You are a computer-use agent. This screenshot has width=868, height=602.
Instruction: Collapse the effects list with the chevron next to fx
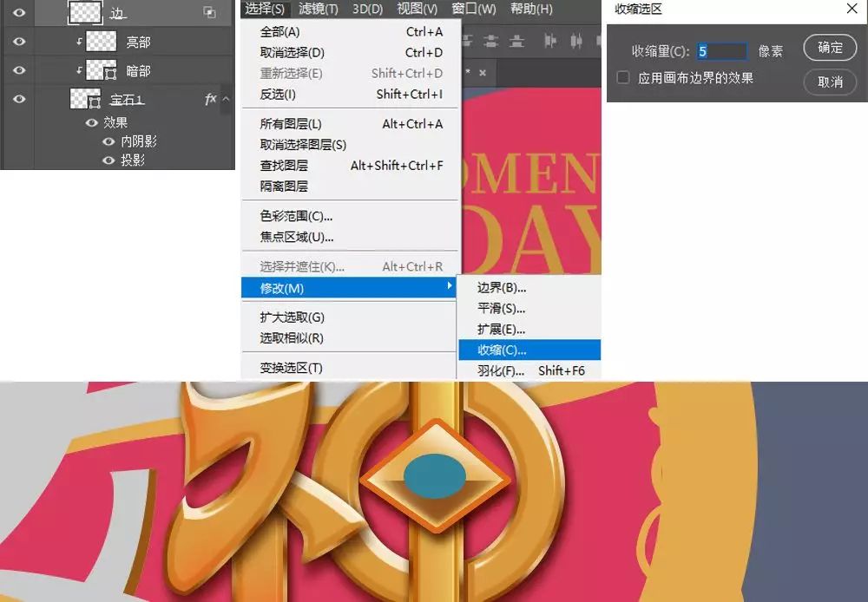[227, 100]
